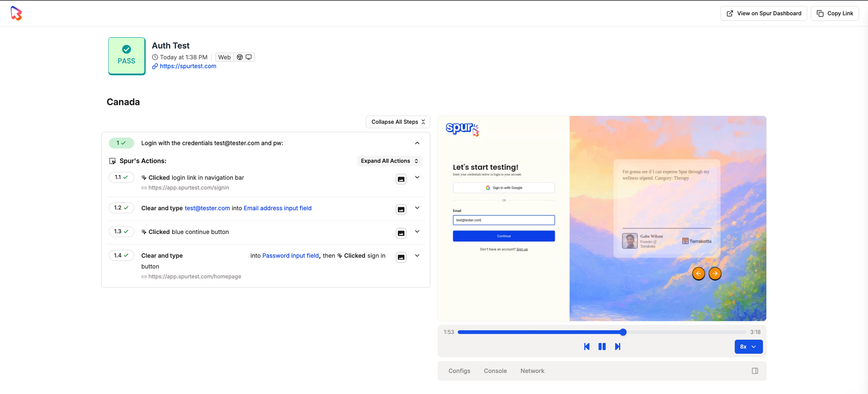The width and height of the screenshot is (868, 394).
Task: Show screenshot of step 1.3 click
Action: [401, 233]
